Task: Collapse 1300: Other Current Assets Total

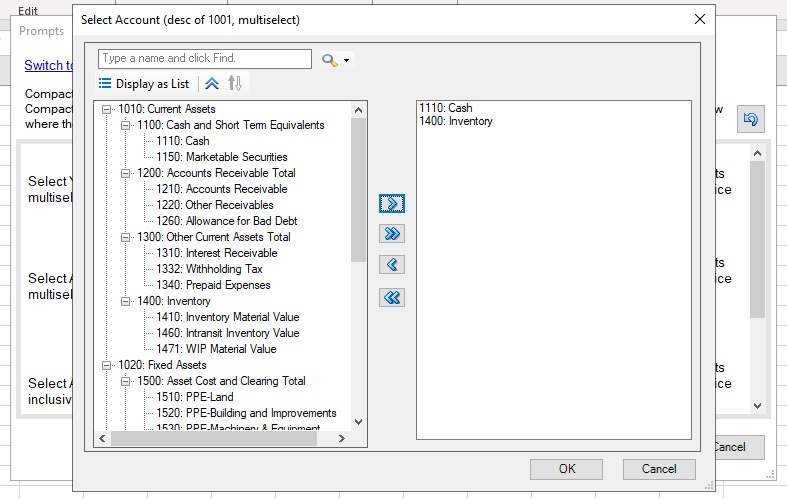Action: point(125,237)
